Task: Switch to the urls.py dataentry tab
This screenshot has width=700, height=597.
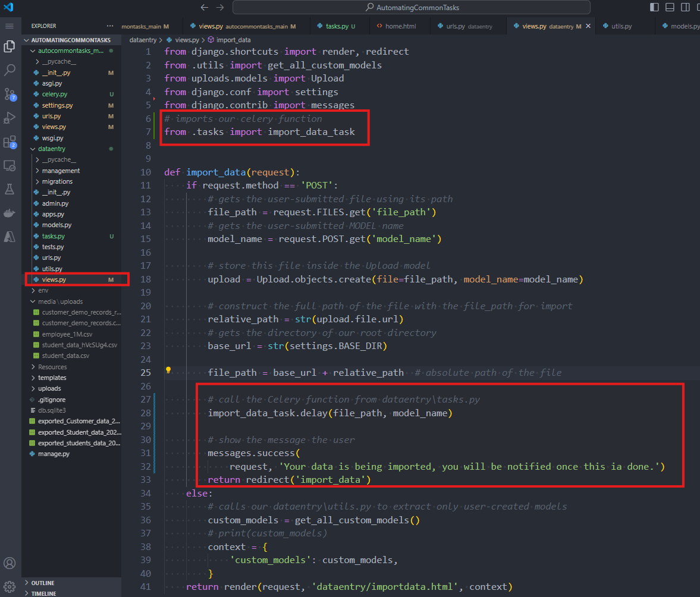Action: [468, 26]
